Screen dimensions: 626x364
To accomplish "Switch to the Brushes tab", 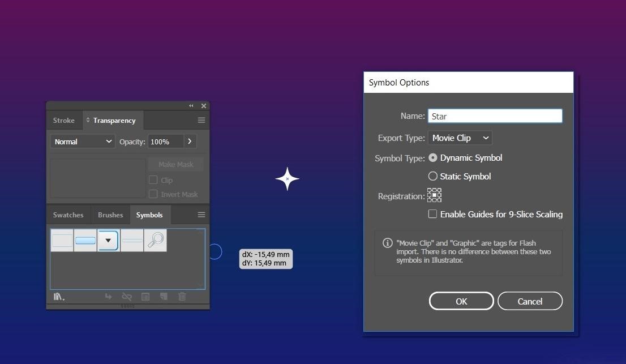I will tap(110, 215).
